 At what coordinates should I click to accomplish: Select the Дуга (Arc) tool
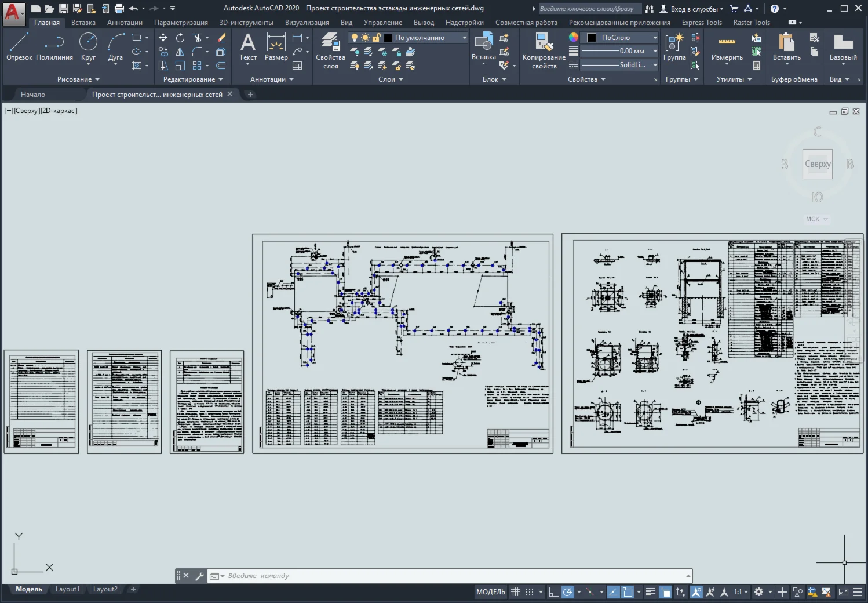click(115, 46)
